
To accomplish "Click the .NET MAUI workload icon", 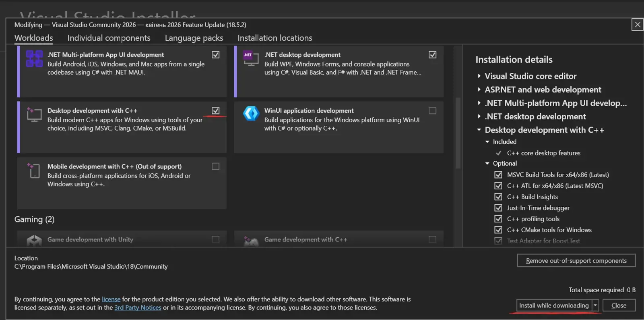I will click(x=34, y=58).
